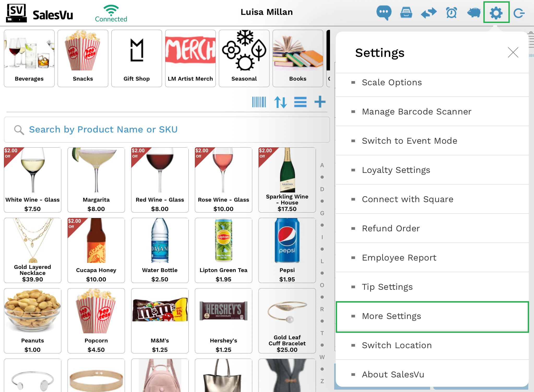Select Switch to Event Mode
Image resolution: width=534 pixels, height=392 pixels.
[x=432, y=141]
